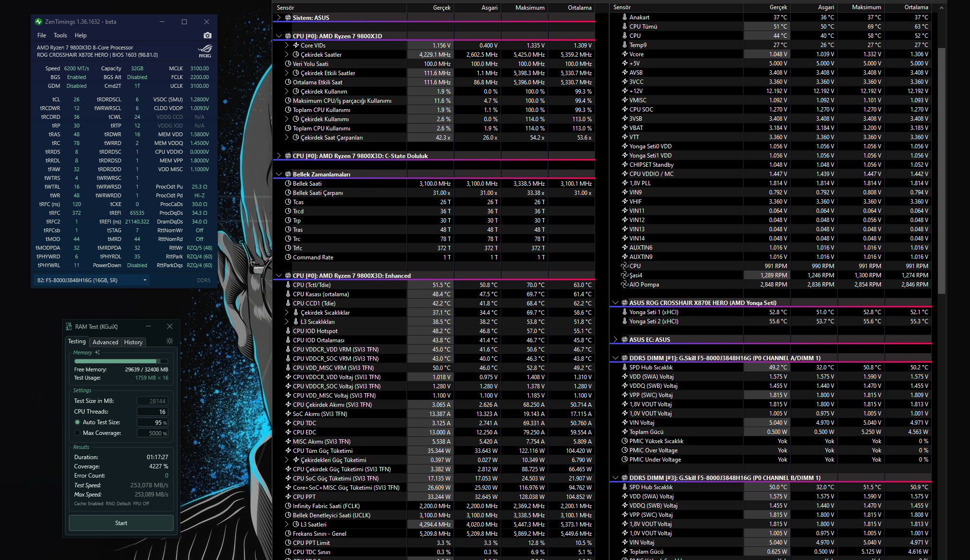This screenshot has width=970, height=560.
Task: Click the lightning icon beside CPU TDC
Action: point(288,423)
